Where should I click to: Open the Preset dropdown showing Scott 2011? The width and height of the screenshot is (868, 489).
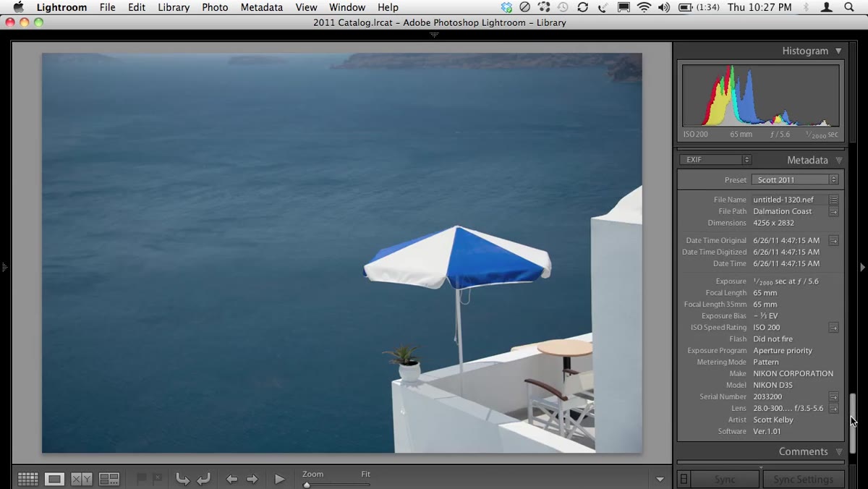click(794, 179)
